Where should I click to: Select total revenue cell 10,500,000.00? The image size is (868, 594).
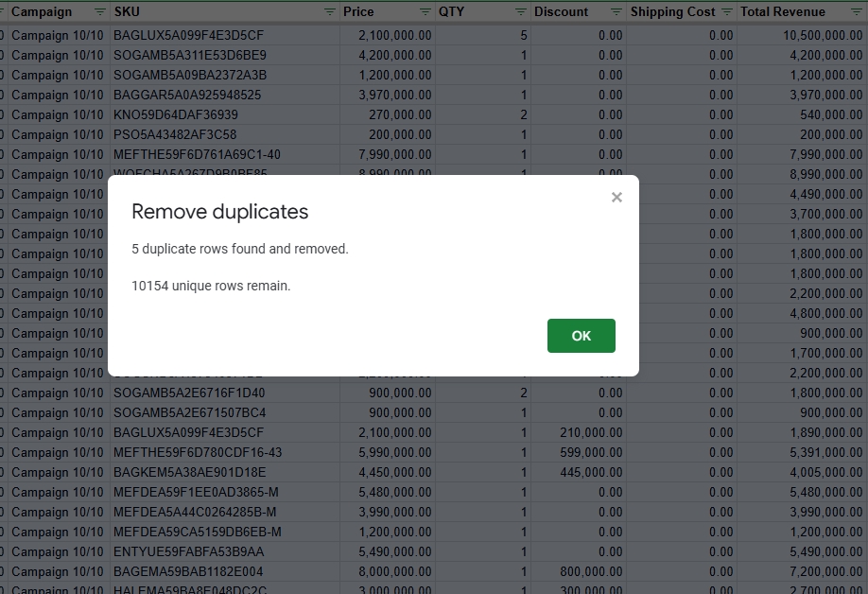[802, 35]
